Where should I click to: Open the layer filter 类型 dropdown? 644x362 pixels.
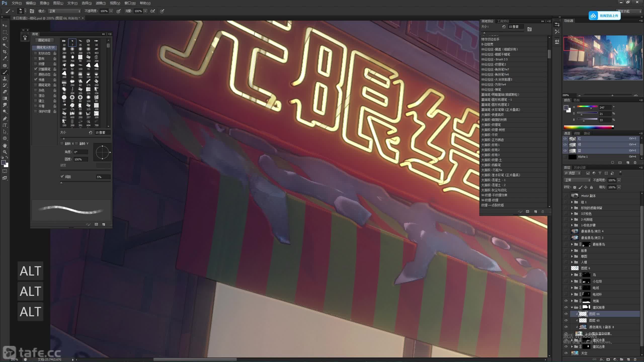[x=572, y=173]
